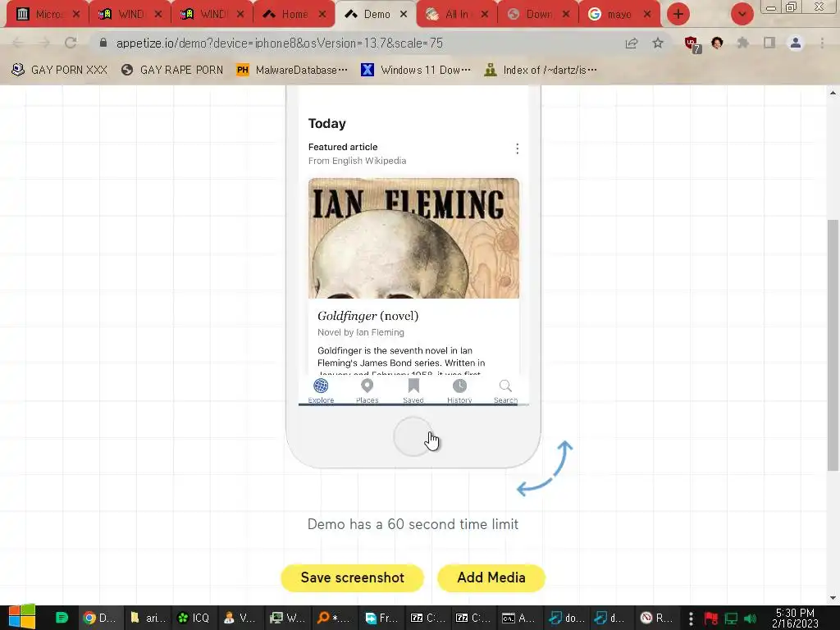Click the appetize.io address bar URL

click(x=280, y=43)
